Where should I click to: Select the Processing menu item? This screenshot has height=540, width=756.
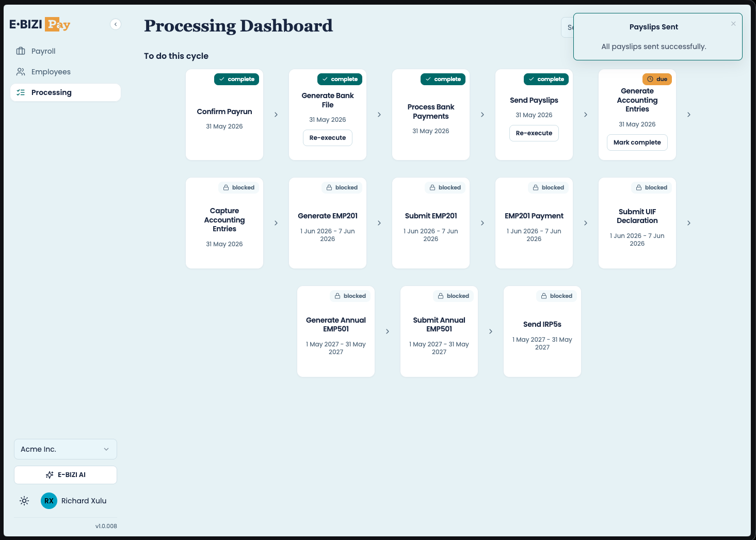(x=66, y=92)
